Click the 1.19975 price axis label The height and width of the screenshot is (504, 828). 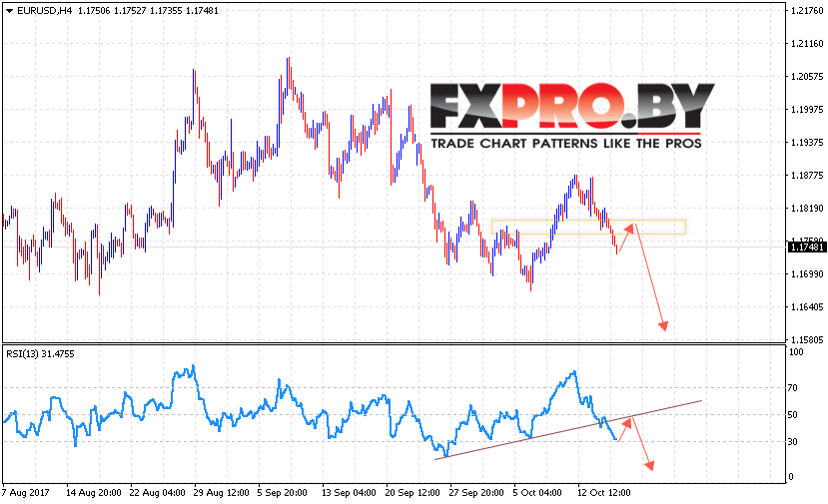[807, 109]
